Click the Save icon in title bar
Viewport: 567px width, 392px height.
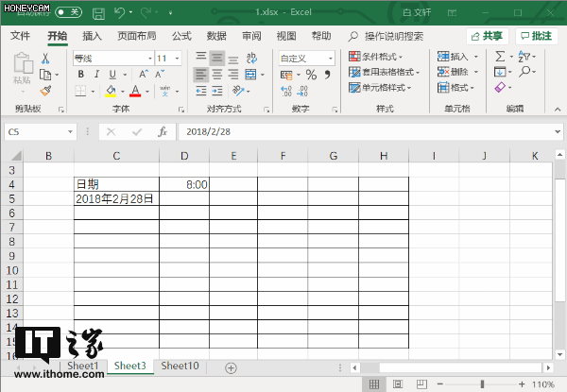tap(98, 13)
